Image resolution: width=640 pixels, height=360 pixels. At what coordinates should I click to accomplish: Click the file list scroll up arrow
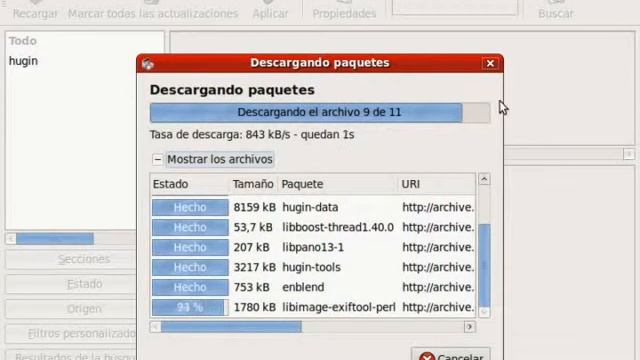point(484,179)
